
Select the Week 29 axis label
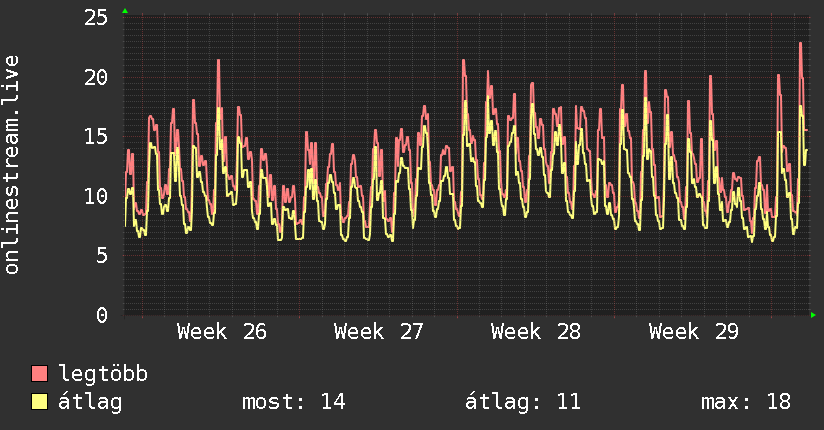click(x=694, y=332)
